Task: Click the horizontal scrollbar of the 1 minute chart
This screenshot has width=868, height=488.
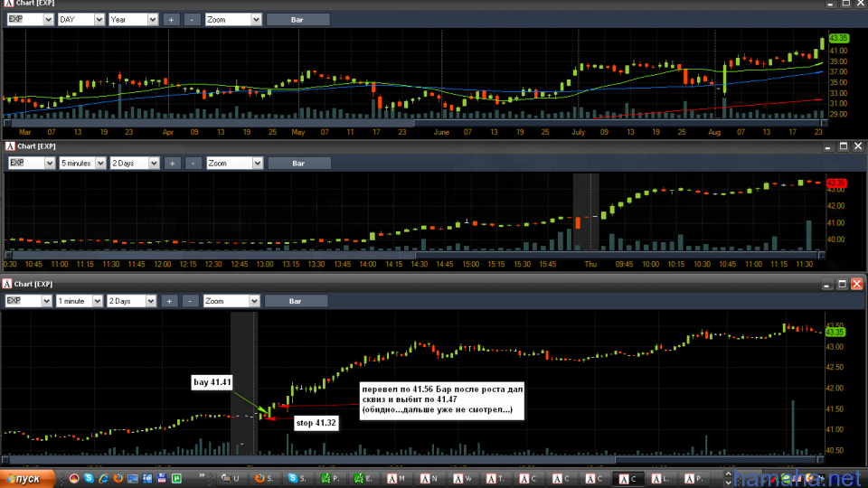Action: coord(412,459)
